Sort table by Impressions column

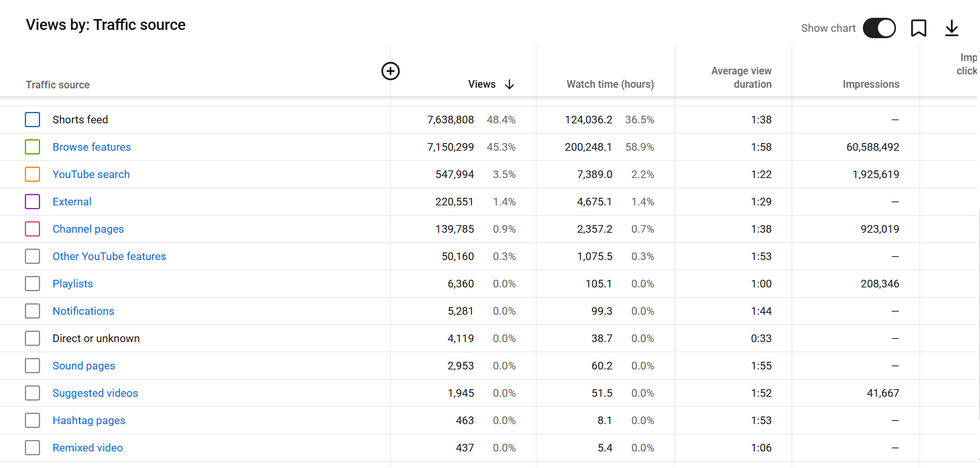pos(871,85)
